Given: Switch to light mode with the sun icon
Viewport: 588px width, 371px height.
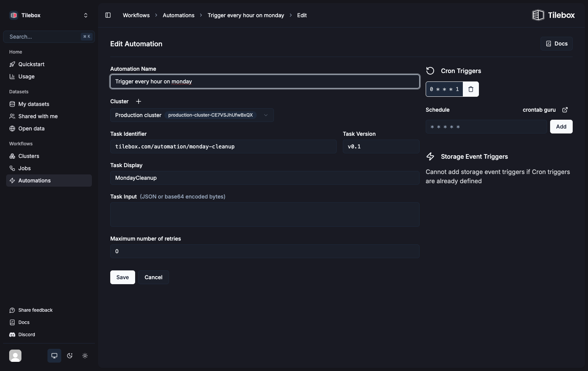Looking at the screenshot, I should 85,356.
